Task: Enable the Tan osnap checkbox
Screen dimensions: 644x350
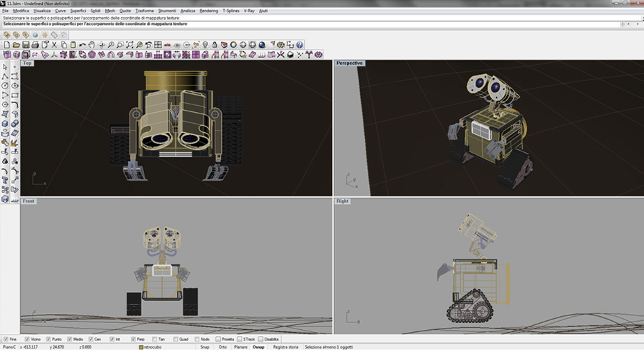Action: click(x=154, y=340)
